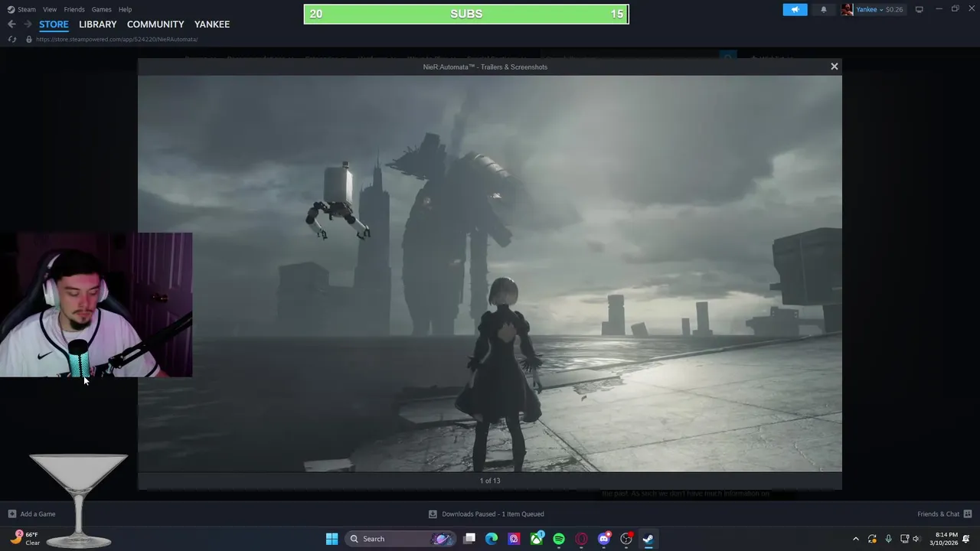Click the sync tray icon
Screen dimensions: 980x551
coord(872,539)
